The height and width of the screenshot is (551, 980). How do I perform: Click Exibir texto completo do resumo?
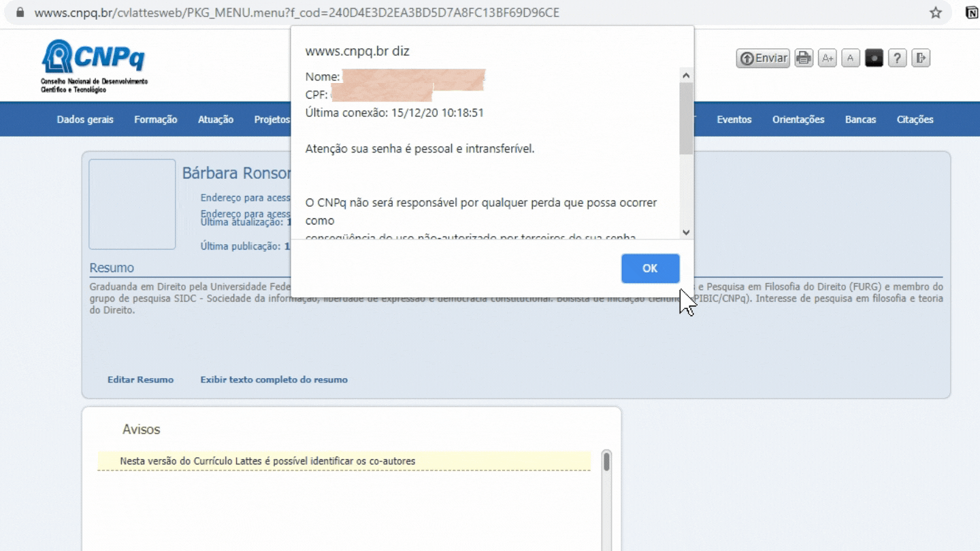tap(274, 380)
